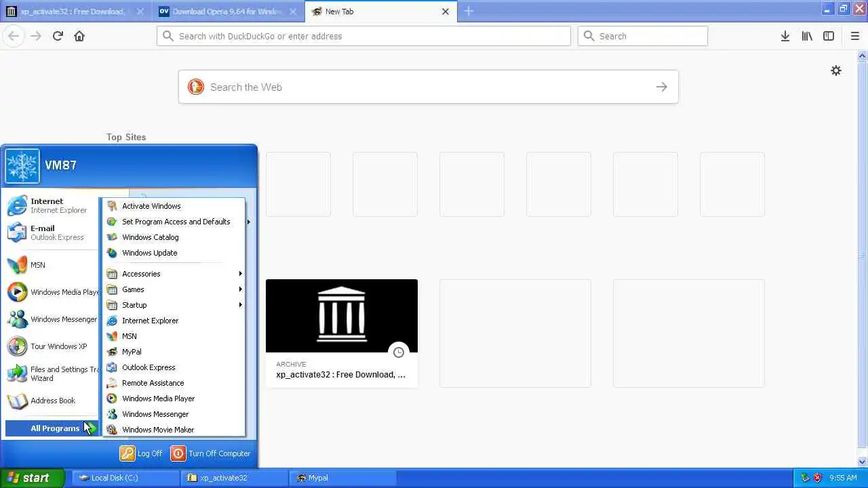
Task: Start Tour Windows XP
Action: 52,346
